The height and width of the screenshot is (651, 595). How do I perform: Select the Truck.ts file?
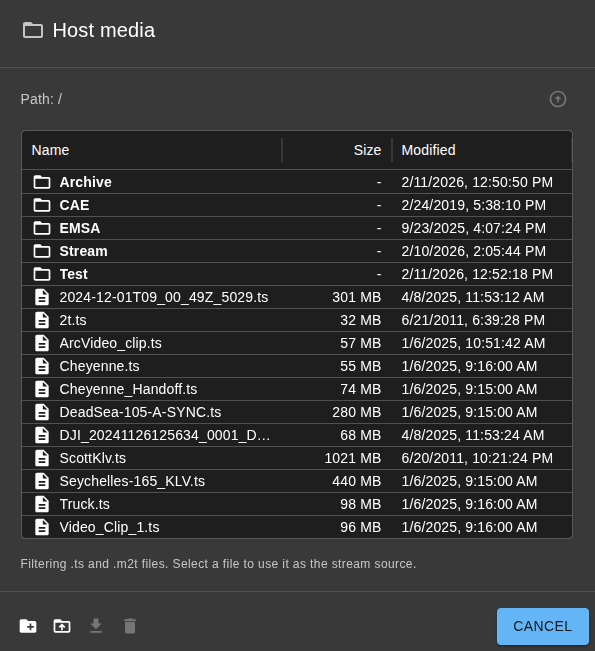297,504
